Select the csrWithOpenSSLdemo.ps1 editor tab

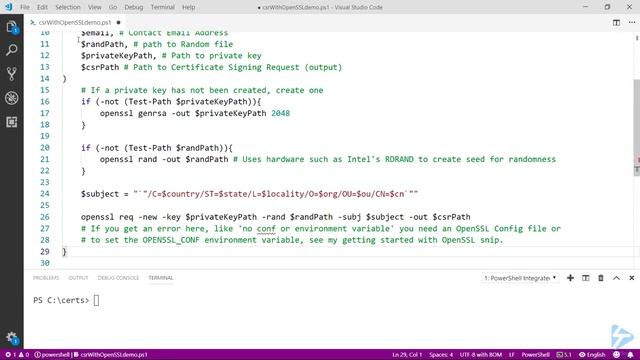[75, 22]
